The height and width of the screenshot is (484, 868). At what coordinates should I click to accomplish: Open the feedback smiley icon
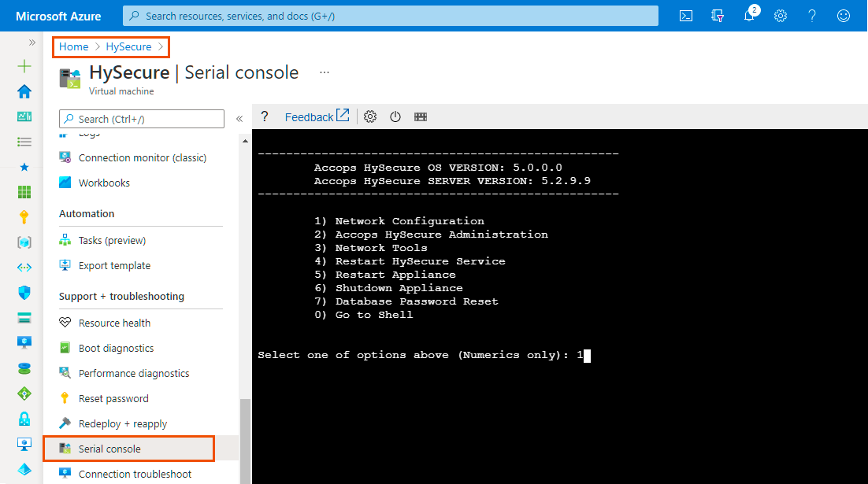click(843, 16)
